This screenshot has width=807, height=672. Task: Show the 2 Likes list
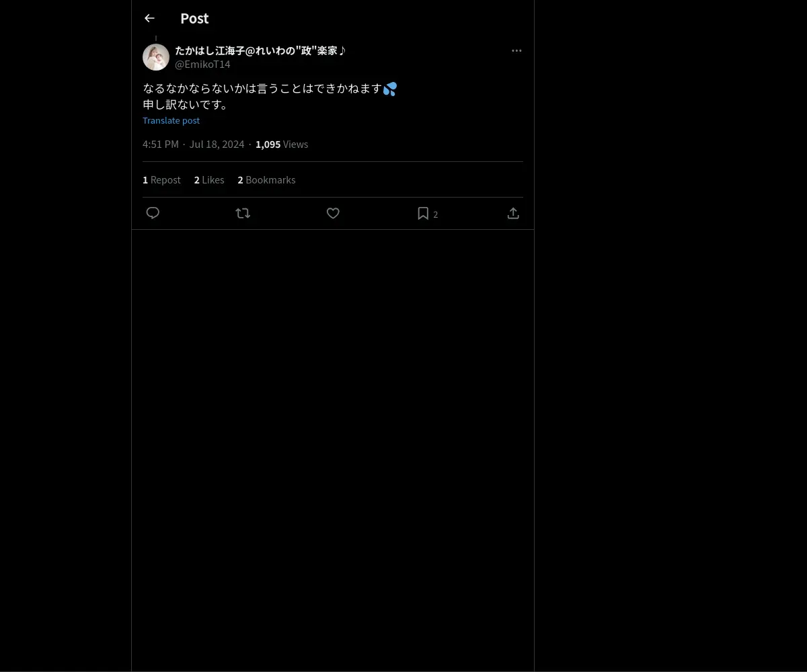point(209,180)
